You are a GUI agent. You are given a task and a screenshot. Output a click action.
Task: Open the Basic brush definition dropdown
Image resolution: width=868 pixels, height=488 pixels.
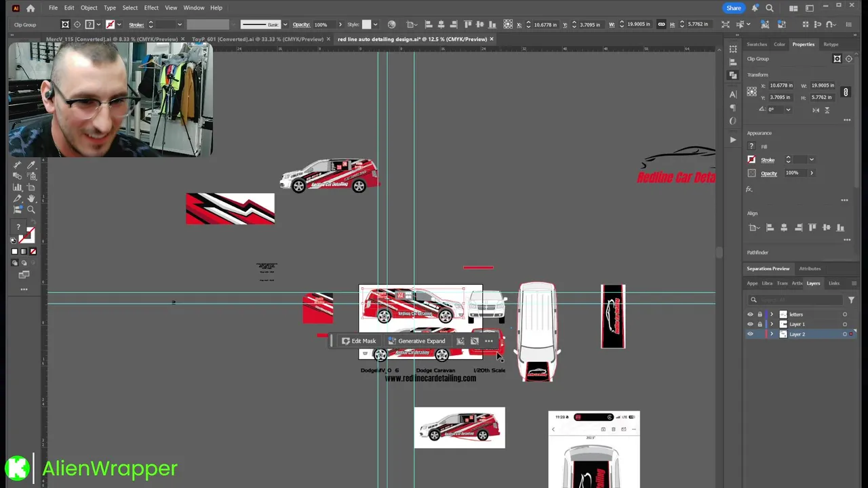pyautogui.click(x=285, y=24)
